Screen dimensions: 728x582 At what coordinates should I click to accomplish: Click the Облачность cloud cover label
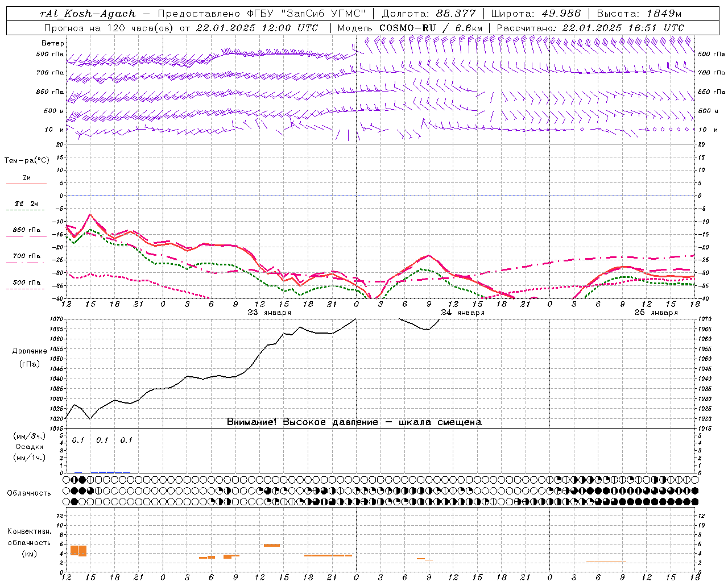tap(29, 493)
